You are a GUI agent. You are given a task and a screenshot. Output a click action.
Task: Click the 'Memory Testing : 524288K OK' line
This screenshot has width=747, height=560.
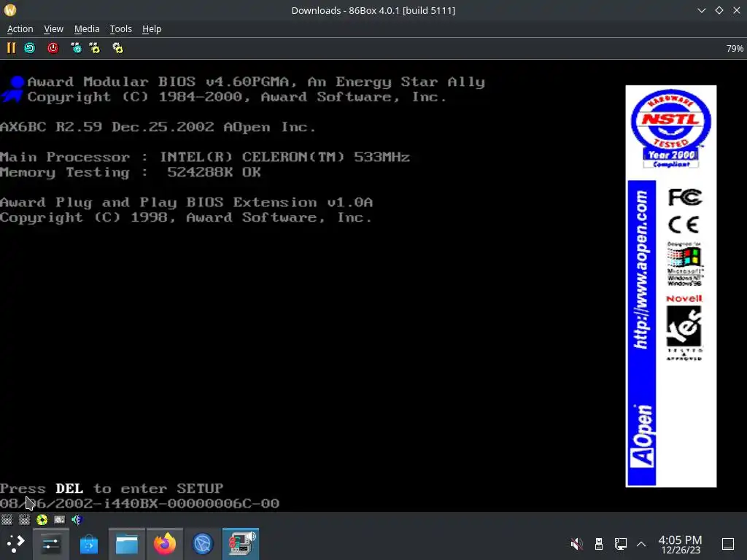[x=131, y=172]
